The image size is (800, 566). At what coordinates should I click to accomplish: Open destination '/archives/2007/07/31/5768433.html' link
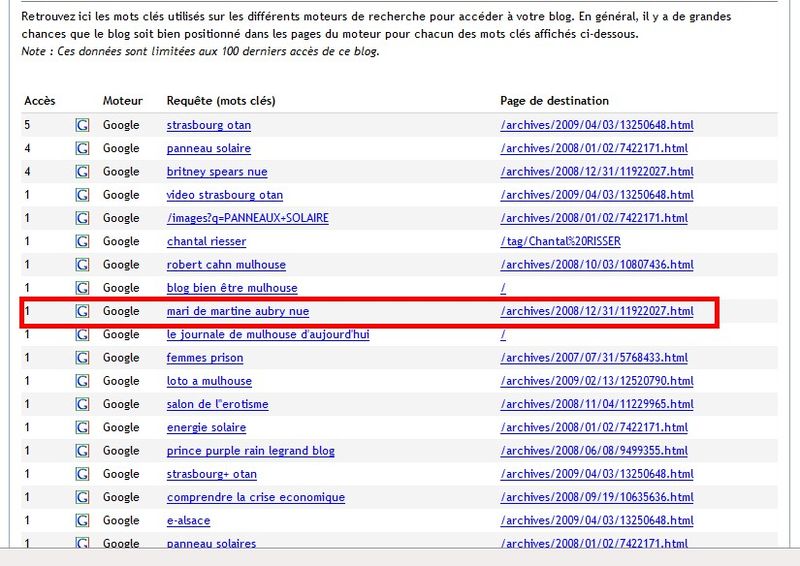pos(594,358)
